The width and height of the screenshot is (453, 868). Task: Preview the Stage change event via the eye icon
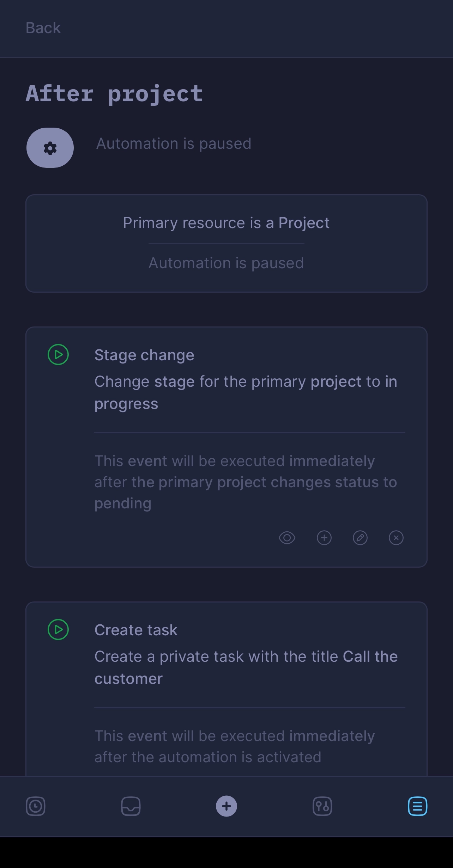click(x=287, y=538)
